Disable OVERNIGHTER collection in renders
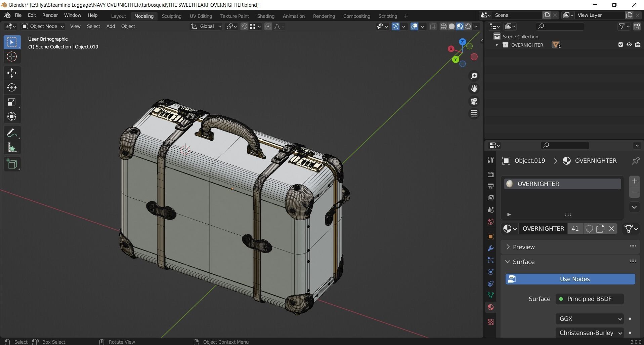Image resolution: width=644 pixels, height=345 pixels. coord(638,45)
